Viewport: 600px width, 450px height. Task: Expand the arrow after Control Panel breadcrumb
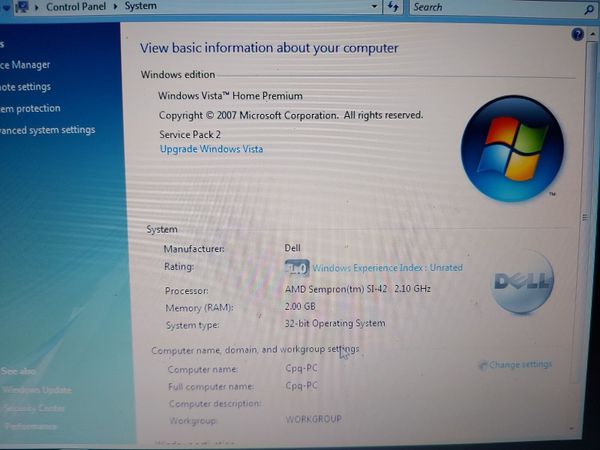[115, 7]
